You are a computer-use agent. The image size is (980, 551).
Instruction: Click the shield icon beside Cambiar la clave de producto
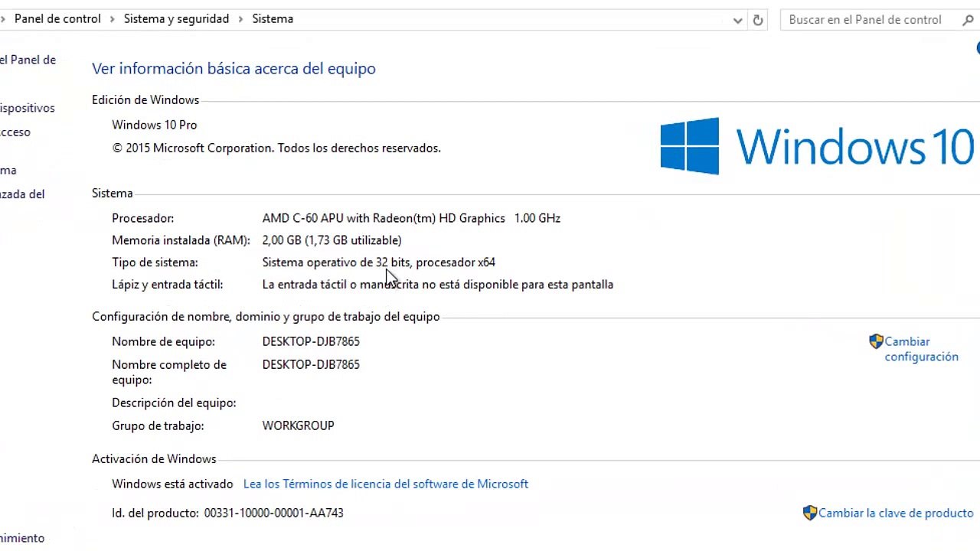(x=810, y=513)
